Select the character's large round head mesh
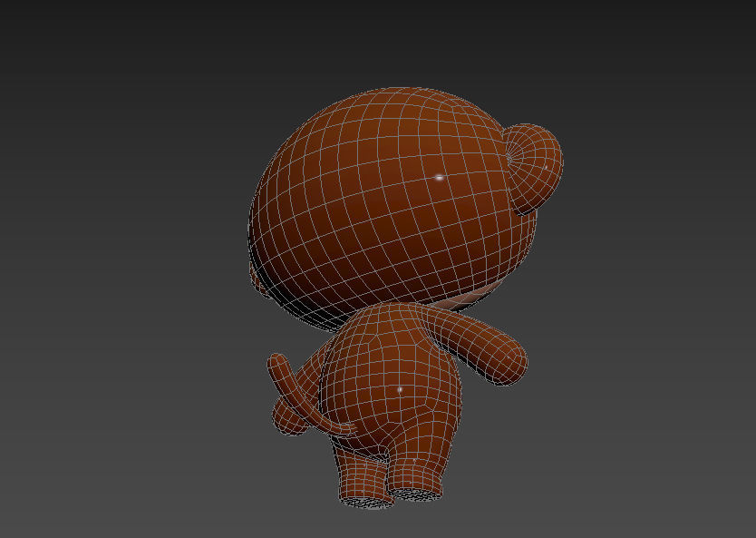The width and height of the screenshot is (756, 538). [x=392, y=208]
